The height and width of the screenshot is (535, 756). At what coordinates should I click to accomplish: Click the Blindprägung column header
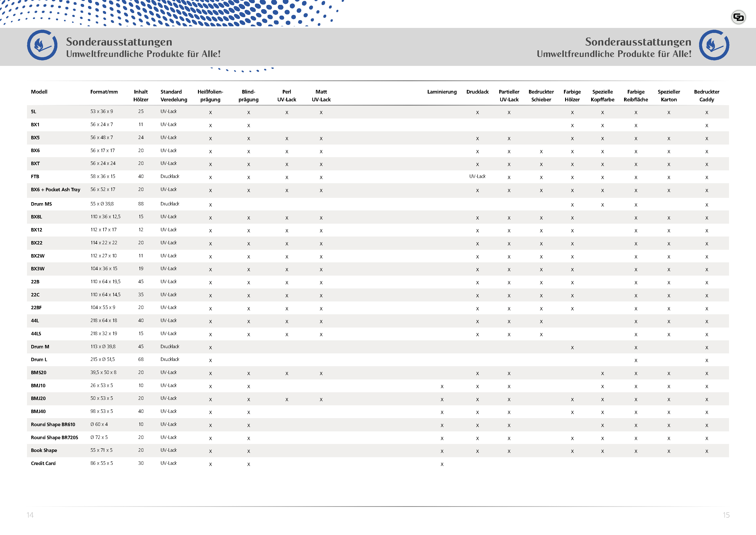click(x=248, y=96)
